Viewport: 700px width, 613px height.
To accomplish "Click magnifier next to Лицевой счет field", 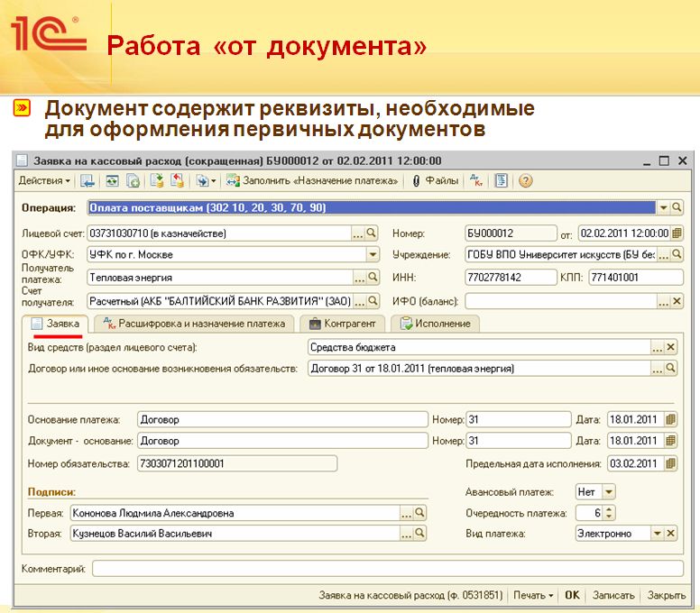I will point(371,233).
